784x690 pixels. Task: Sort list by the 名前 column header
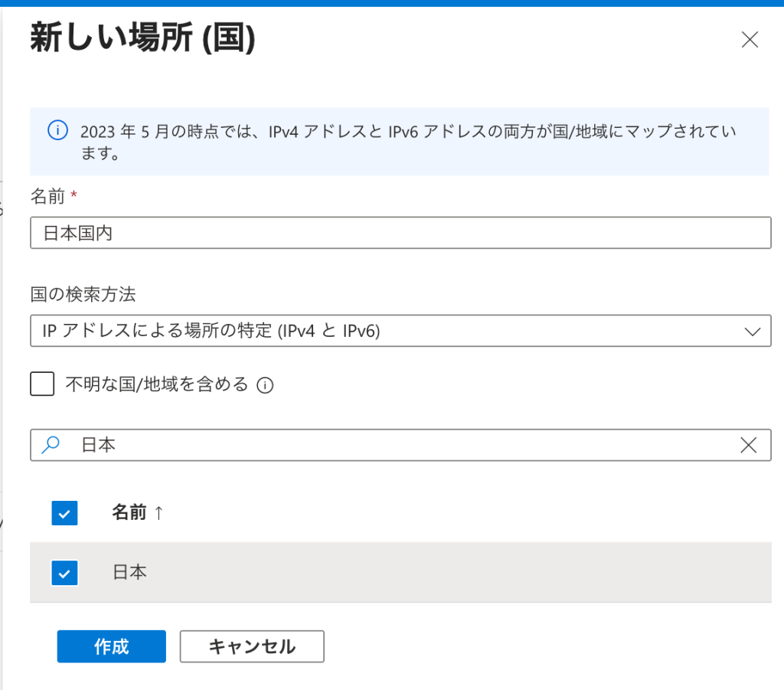129,513
